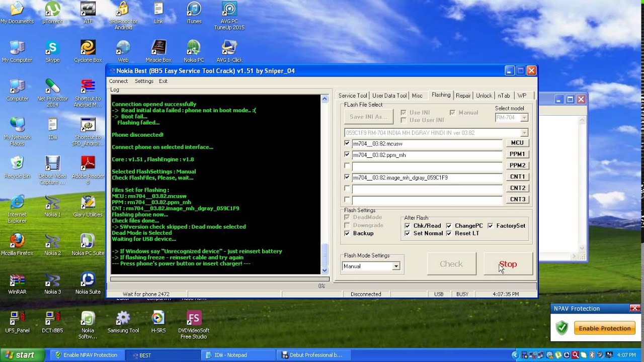Open the Glary Utilities icon
The image size is (644, 362).
(x=88, y=206)
